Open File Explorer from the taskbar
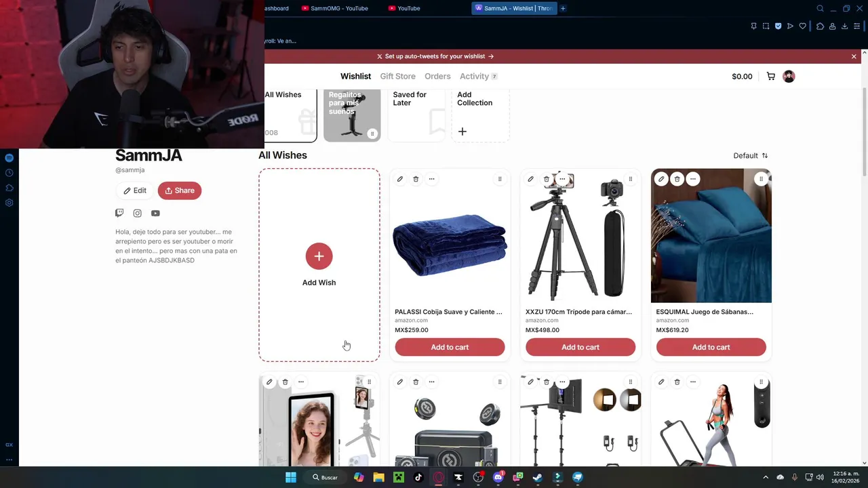 pyautogui.click(x=378, y=477)
